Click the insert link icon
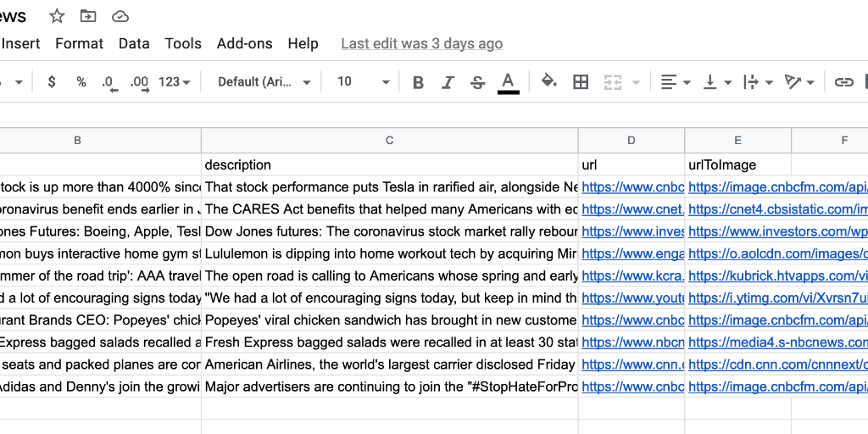This screenshot has height=434, width=868. click(843, 82)
